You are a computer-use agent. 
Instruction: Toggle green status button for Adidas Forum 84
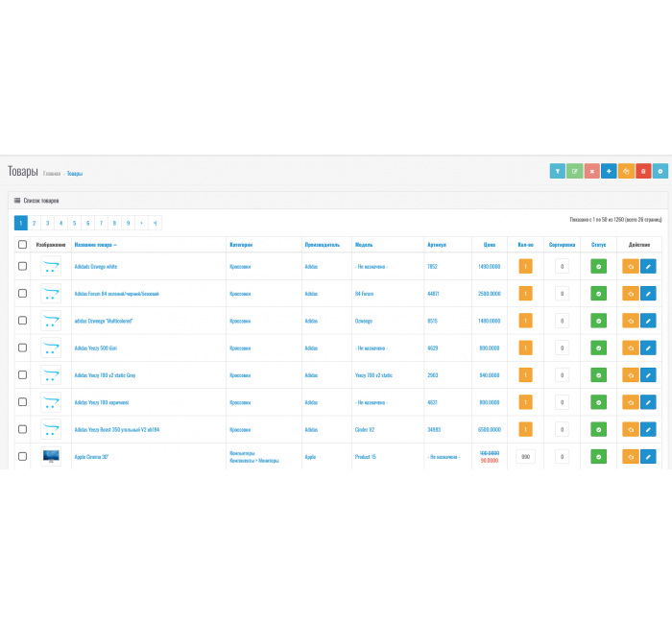coord(598,294)
